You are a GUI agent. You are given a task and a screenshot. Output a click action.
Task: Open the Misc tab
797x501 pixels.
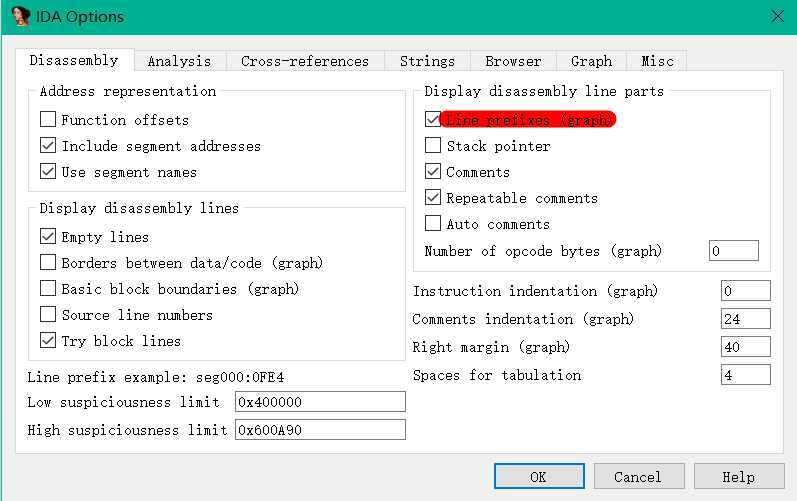point(657,61)
